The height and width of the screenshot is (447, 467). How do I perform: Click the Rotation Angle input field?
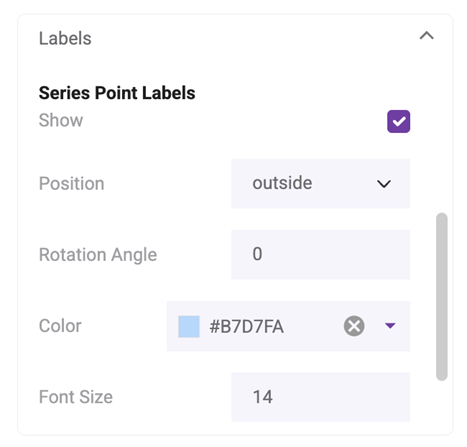point(320,255)
